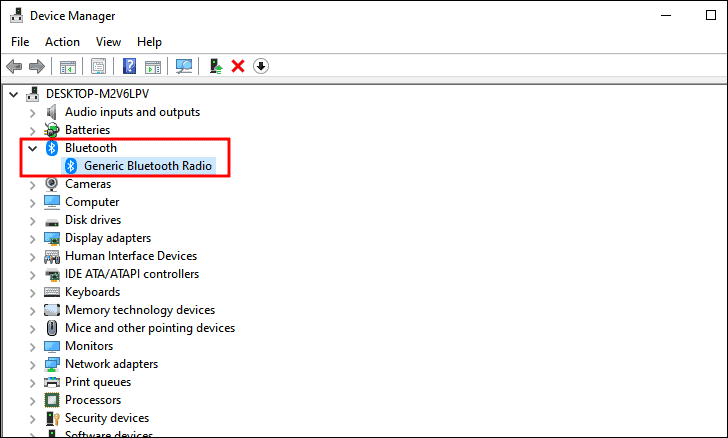The image size is (728, 438).
Task: Click the Display adapters icon
Action: [52, 238]
